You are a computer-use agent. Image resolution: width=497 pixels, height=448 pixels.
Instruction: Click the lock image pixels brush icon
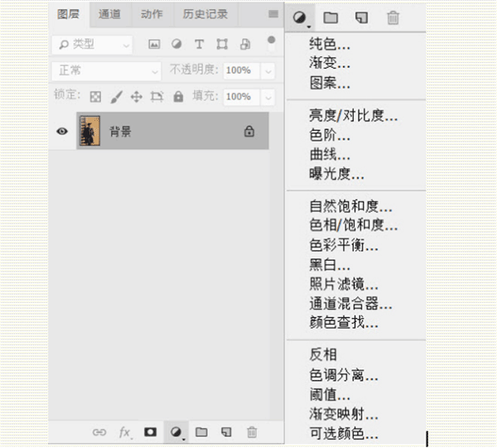(116, 97)
